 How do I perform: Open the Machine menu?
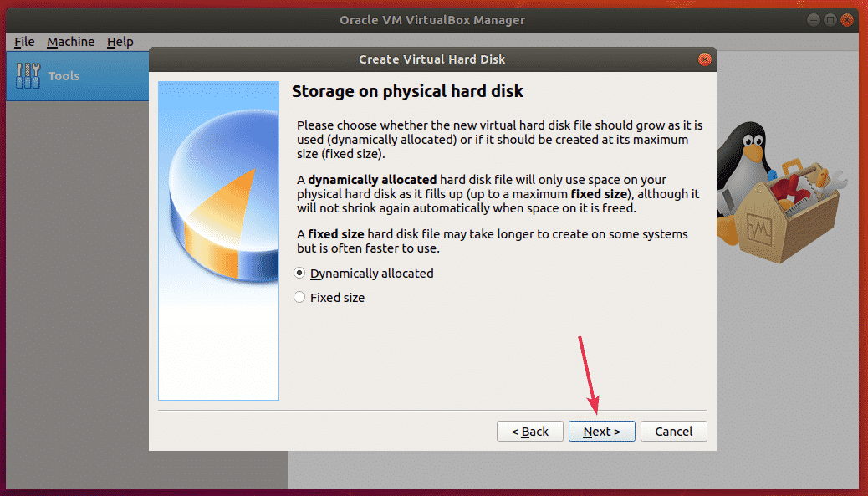coord(70,42)
